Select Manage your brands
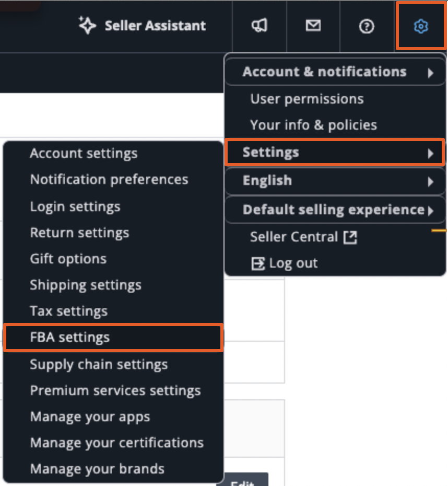This screenshot has height=486, width=448. [x=97, y=469]
